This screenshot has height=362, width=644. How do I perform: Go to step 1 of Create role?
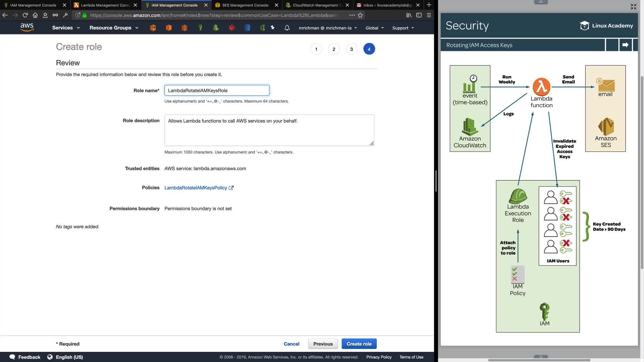pyautogui.click(x=316, y=49)
